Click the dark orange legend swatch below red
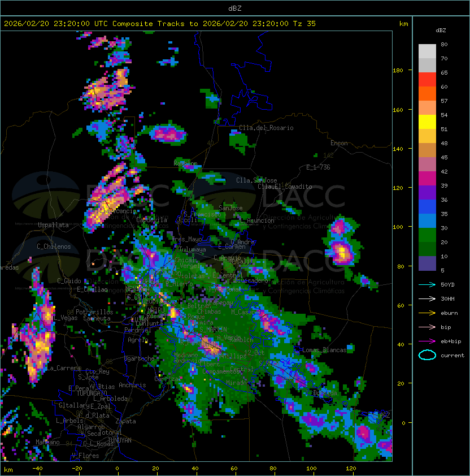Screen dimensions: 470x476 click(x=427, y=94)
